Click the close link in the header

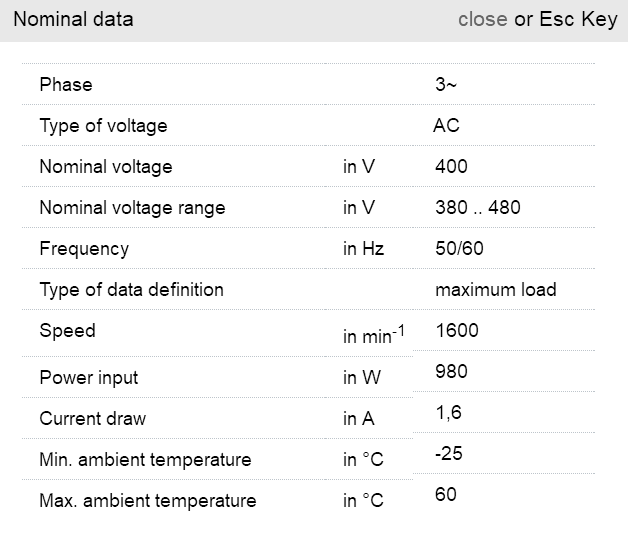click(482, 19)
